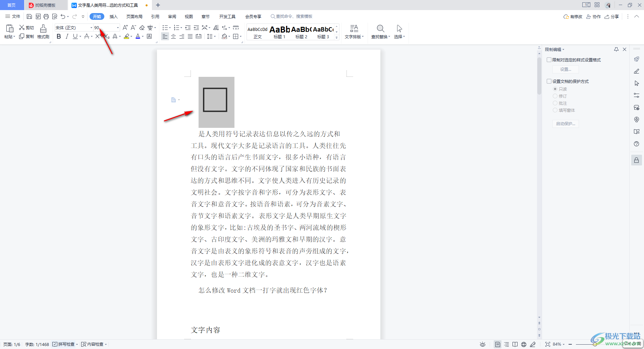The image size is (644, 349).
Task: Open the line spacing dropdown
Action: pos(211,36)
